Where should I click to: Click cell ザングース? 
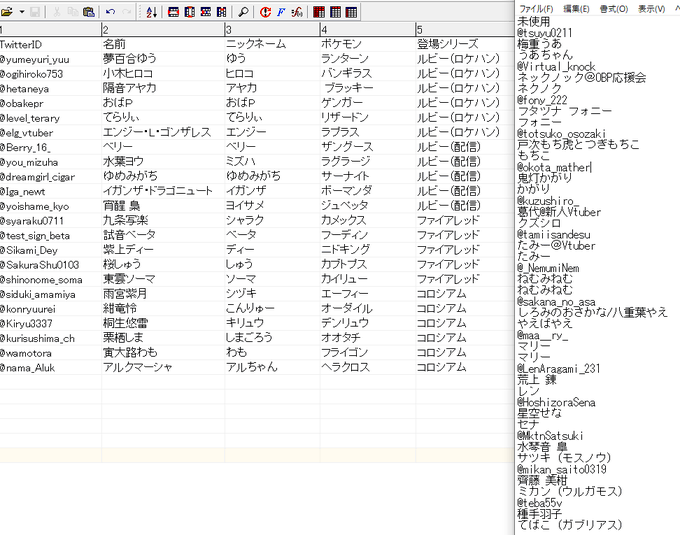point(368,147)
